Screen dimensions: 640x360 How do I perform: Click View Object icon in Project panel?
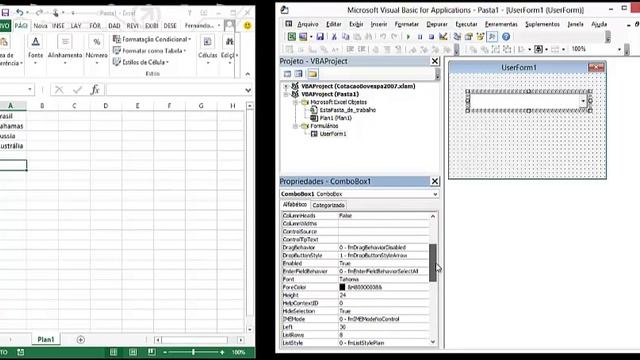pos(299,74)
